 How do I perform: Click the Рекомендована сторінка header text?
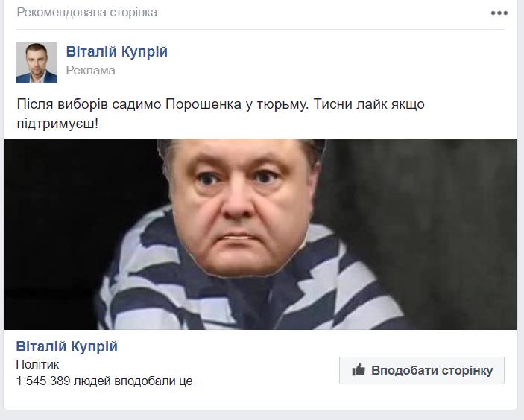[x=87, y=13]
